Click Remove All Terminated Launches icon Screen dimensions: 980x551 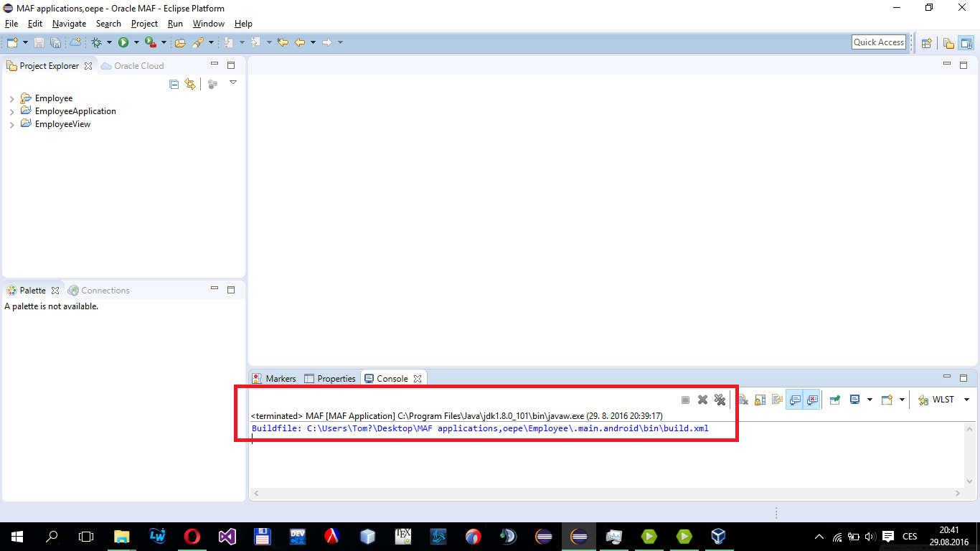(x=720, y=400)
